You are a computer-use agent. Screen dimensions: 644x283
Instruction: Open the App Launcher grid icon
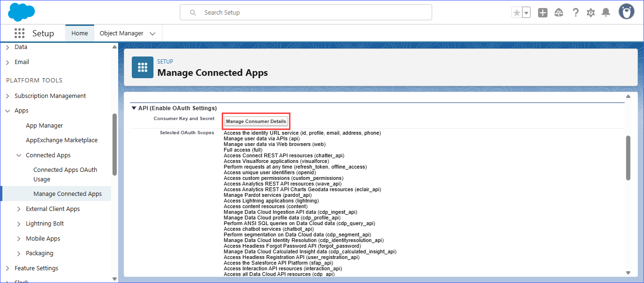[x=19, y=33]
